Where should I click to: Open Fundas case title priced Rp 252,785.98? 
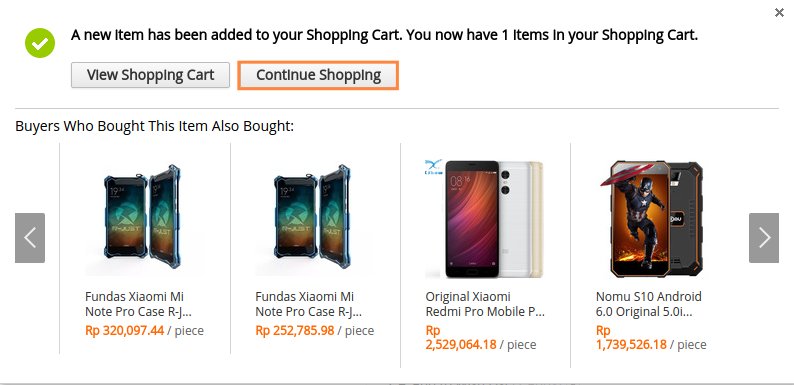[x=308, y=304]
